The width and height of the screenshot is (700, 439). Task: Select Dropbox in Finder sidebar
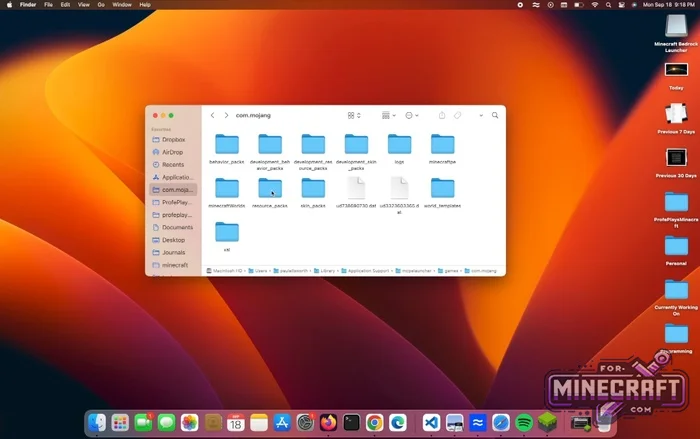(173, 139)
